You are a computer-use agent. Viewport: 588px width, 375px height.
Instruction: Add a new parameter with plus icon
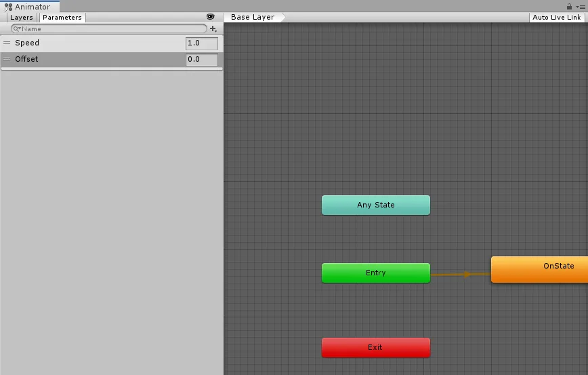pos(213,29)
